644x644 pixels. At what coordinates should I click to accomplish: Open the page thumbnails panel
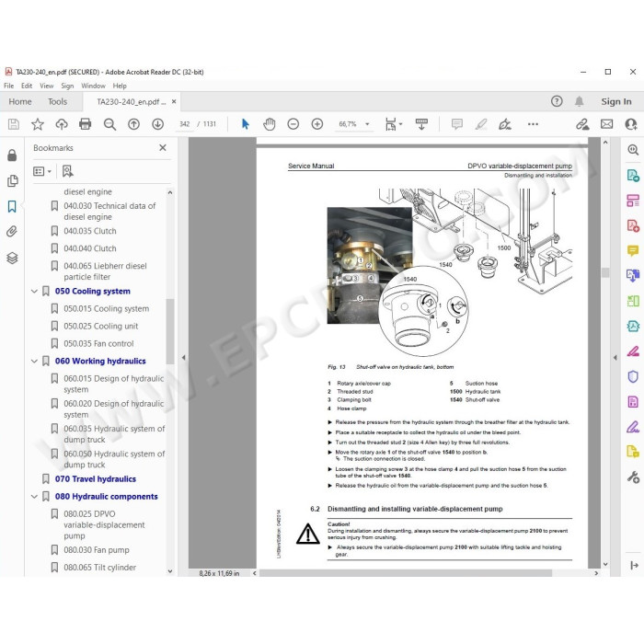(x=12, y=180)
